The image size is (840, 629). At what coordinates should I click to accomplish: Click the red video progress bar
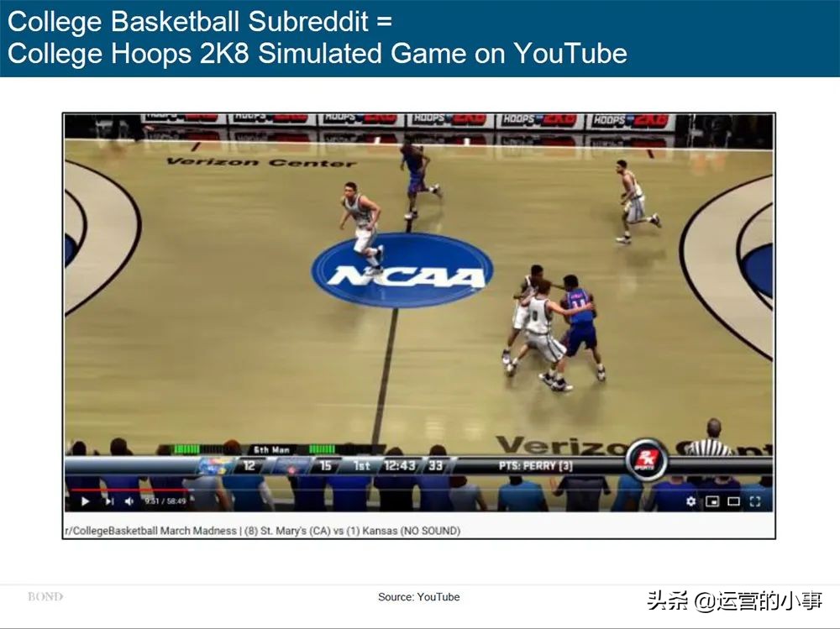129,489
